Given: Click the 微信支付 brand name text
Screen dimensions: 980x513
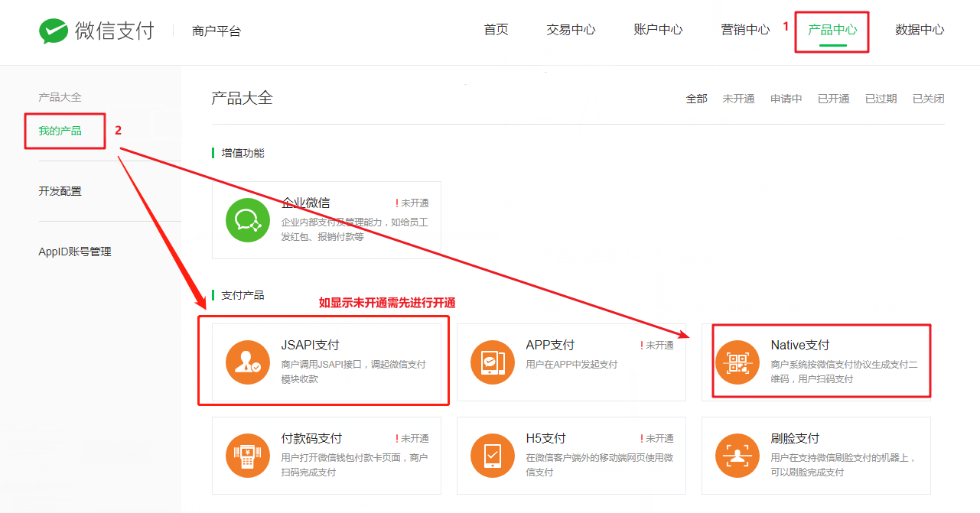Looking at the screenshot, I should (x=115, y=31).
